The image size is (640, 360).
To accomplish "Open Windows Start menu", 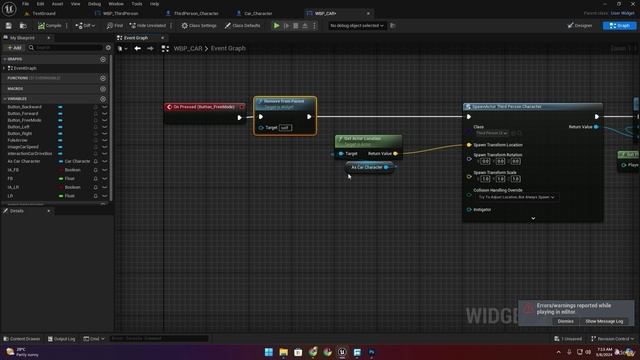I will [269, 352].
